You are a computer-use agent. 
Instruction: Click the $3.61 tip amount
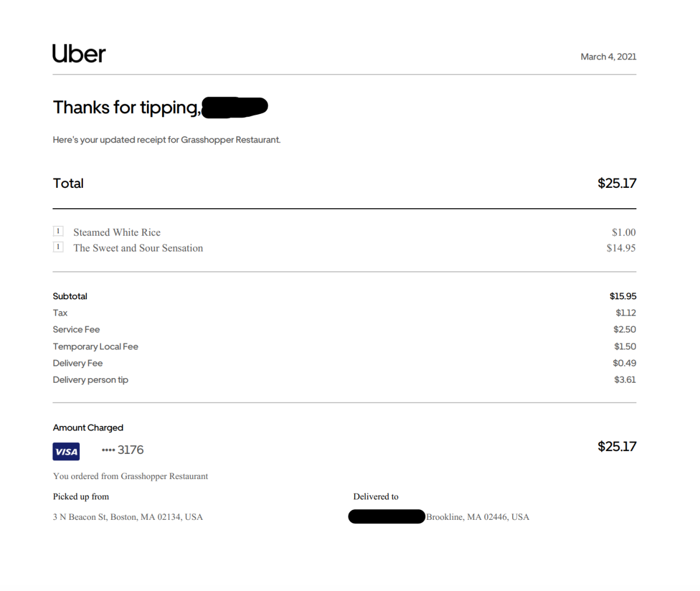[625, 380]
